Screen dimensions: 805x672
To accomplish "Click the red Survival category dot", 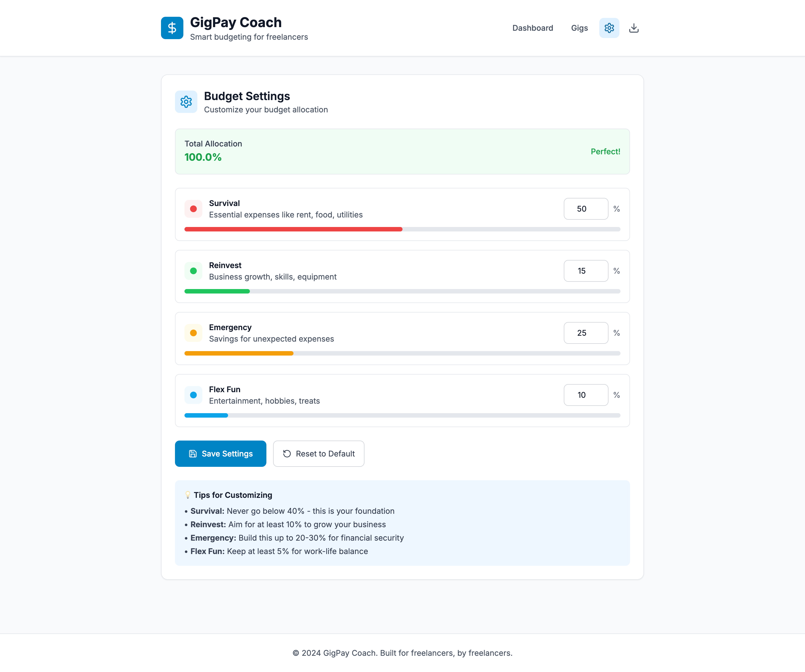I will pyautogui.click(x=193, y=209).
